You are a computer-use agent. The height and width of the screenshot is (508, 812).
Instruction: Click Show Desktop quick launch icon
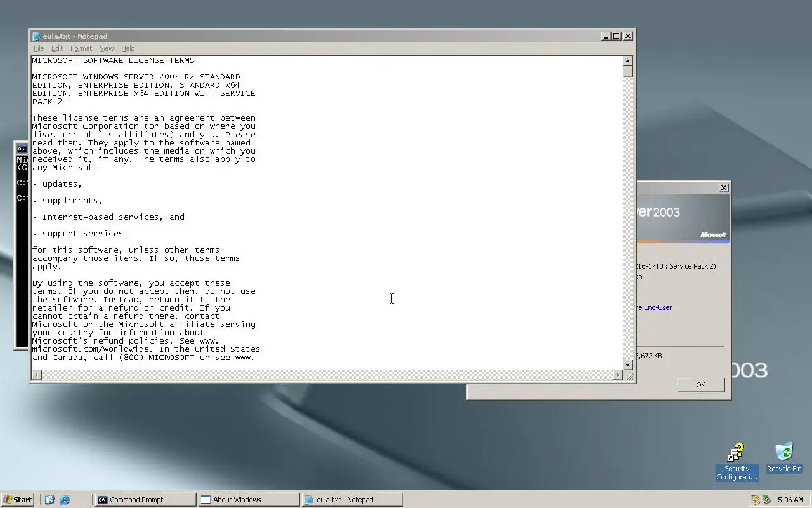49,500
